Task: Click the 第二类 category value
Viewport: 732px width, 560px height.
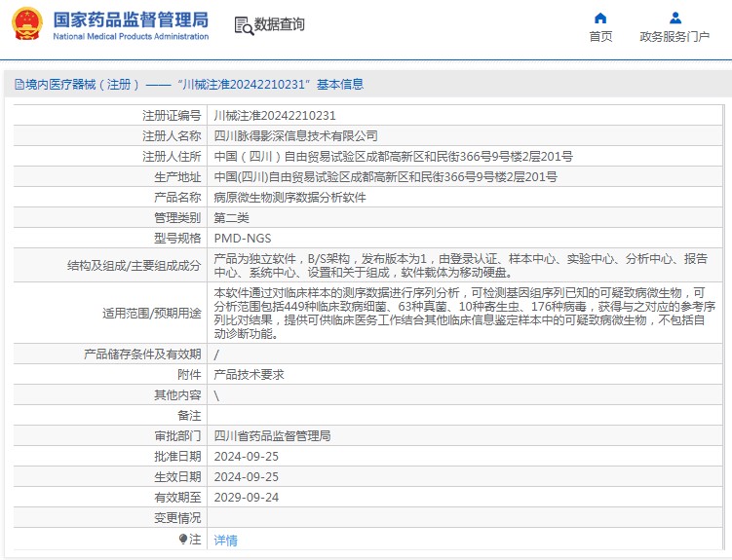Action: [231, 218]
